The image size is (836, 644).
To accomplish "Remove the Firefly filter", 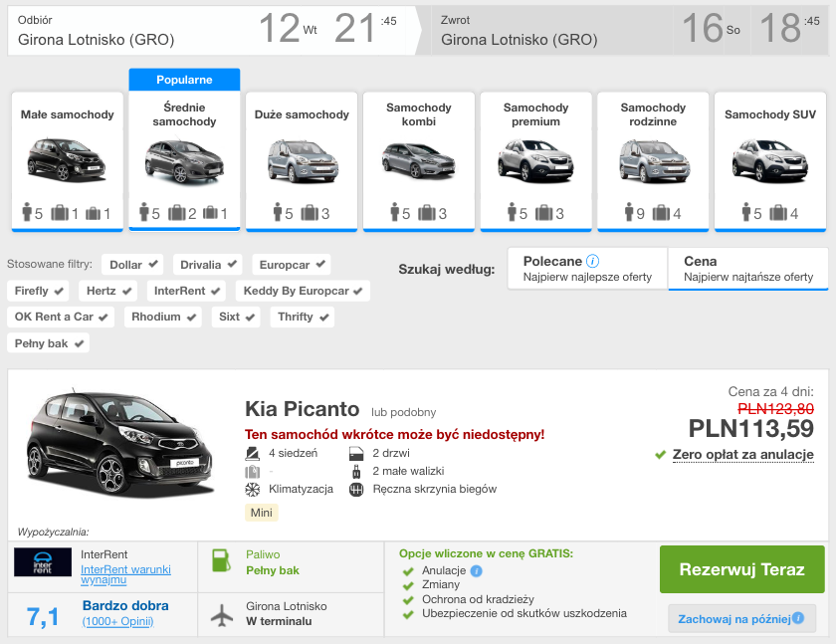I will pyautogui.click(x=39, y=291).
